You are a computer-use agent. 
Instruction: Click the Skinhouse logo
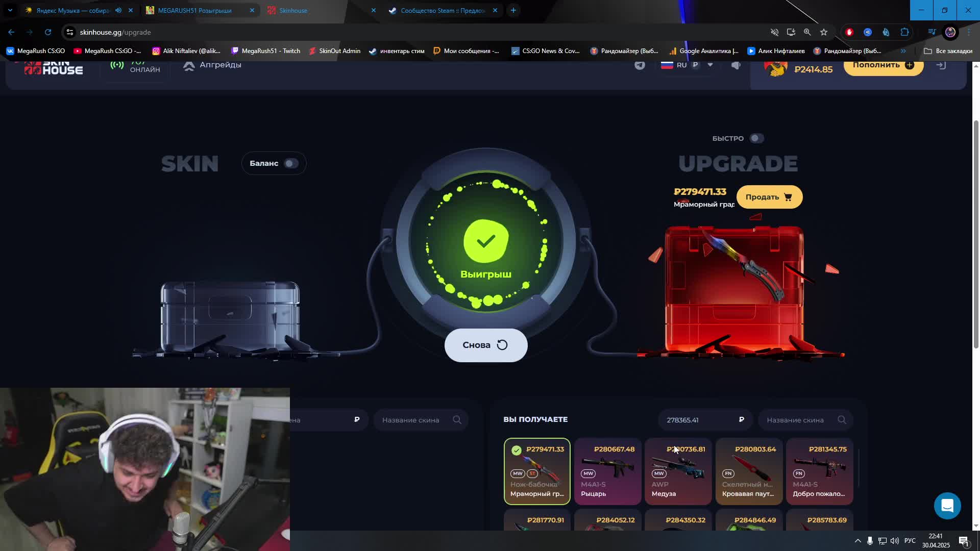pos(54,68)
